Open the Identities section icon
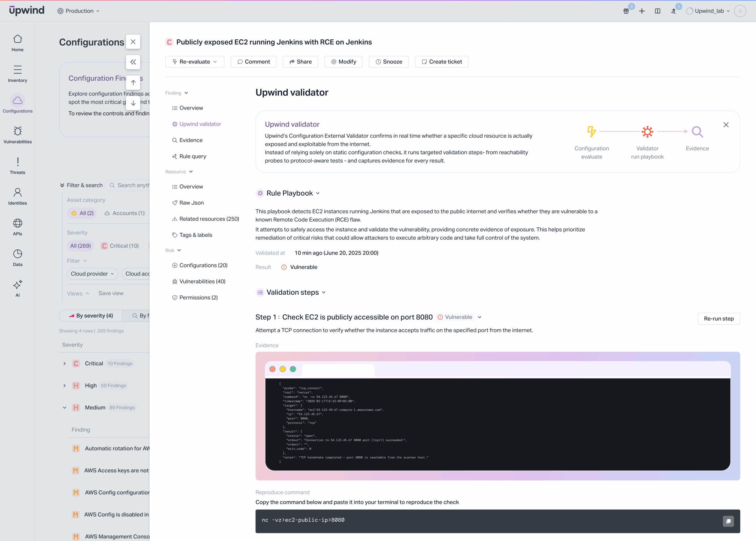Screen dimensions: 756x541 pyautogui.click(x=17, y=193)
